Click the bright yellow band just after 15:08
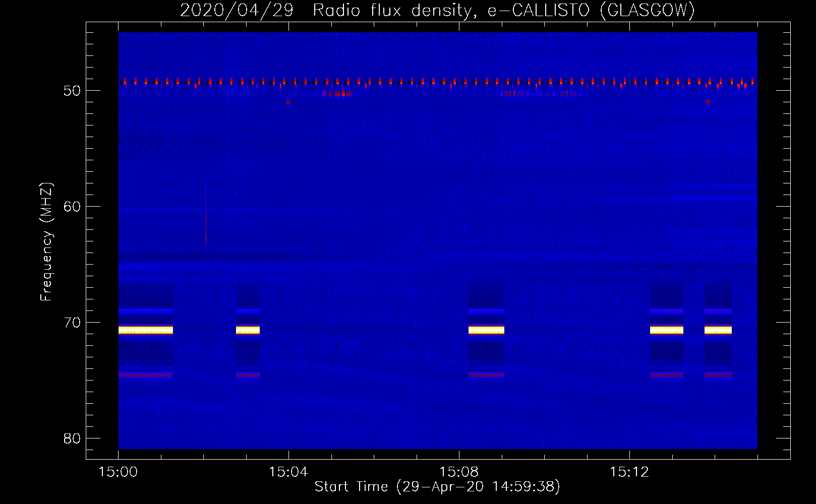The height and width of the screenshot is (504, 816). click(486, 330)
